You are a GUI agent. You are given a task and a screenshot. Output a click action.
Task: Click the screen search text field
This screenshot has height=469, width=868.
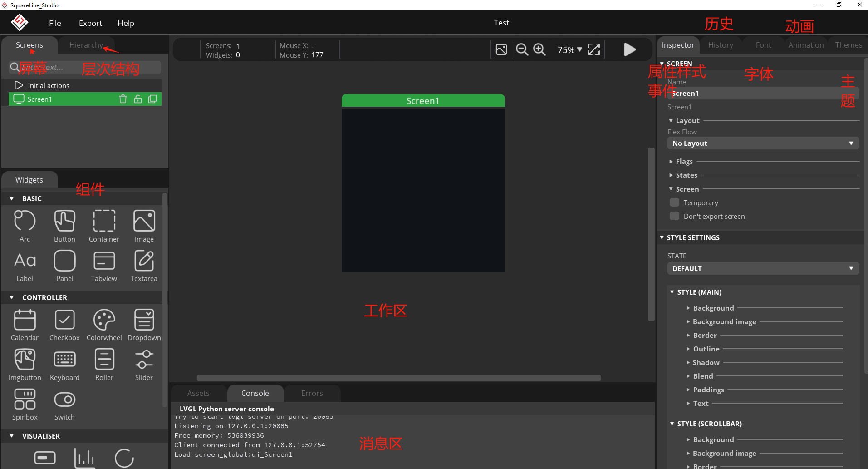(x=85, y=67)
